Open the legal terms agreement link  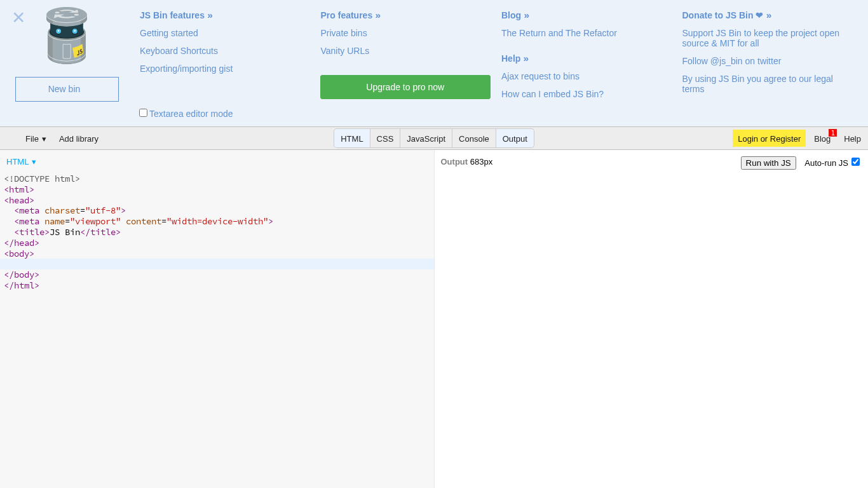(757, 84)
